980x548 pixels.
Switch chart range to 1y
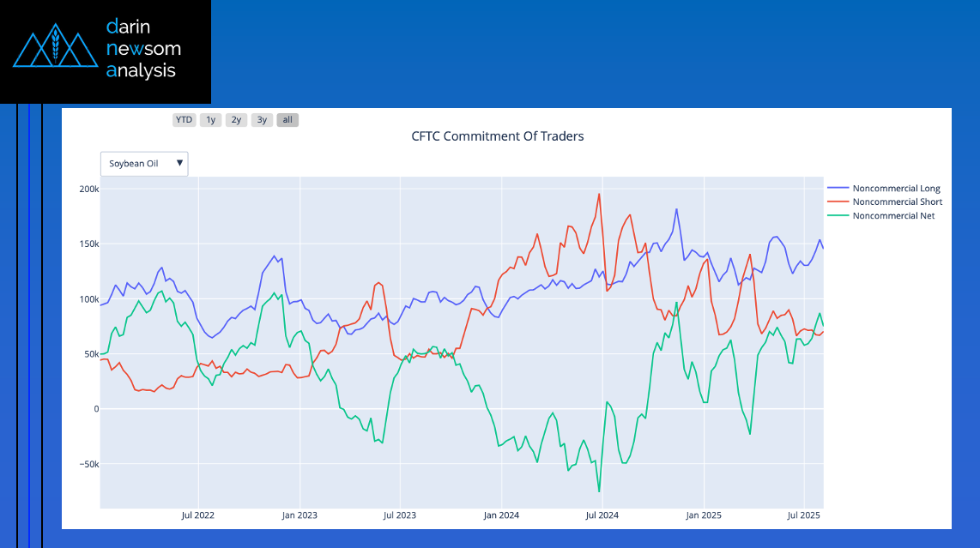[211, 120]
